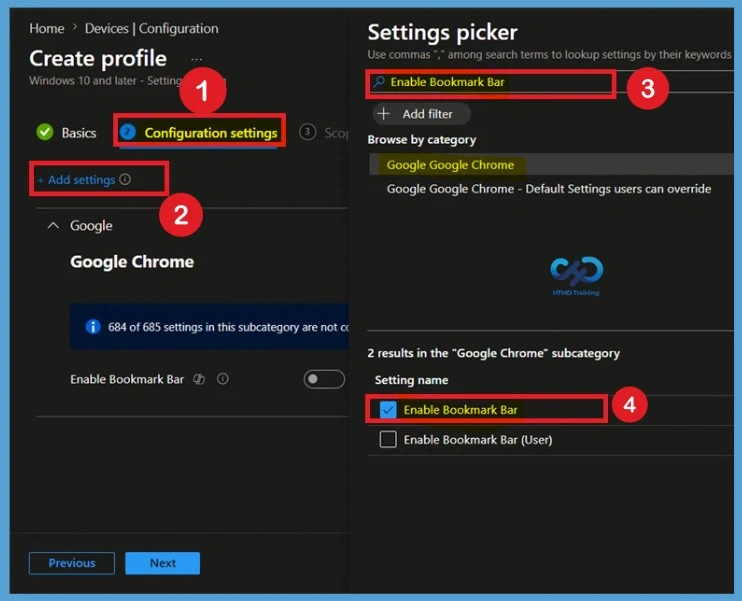Image resolution: width=742 pixels, height=601 pixels.
Task: Click the copy icon beside Enable Bookmark Bar
Action: (x=199, y=379)
